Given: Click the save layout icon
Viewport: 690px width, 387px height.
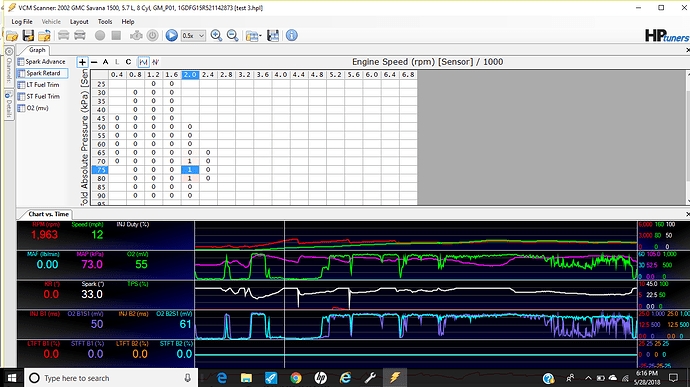Looking at the screenshot, I should (x=273, y=36).
